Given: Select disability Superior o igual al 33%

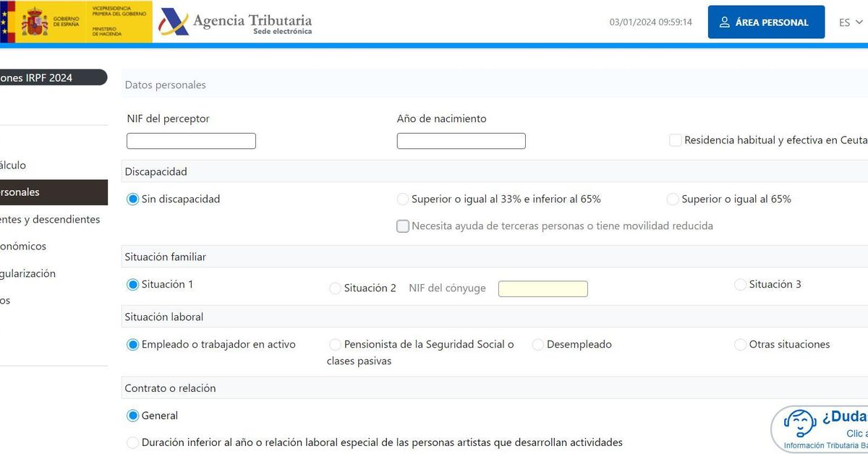Looking at the screenshot, I should click(x=402, y=198).
